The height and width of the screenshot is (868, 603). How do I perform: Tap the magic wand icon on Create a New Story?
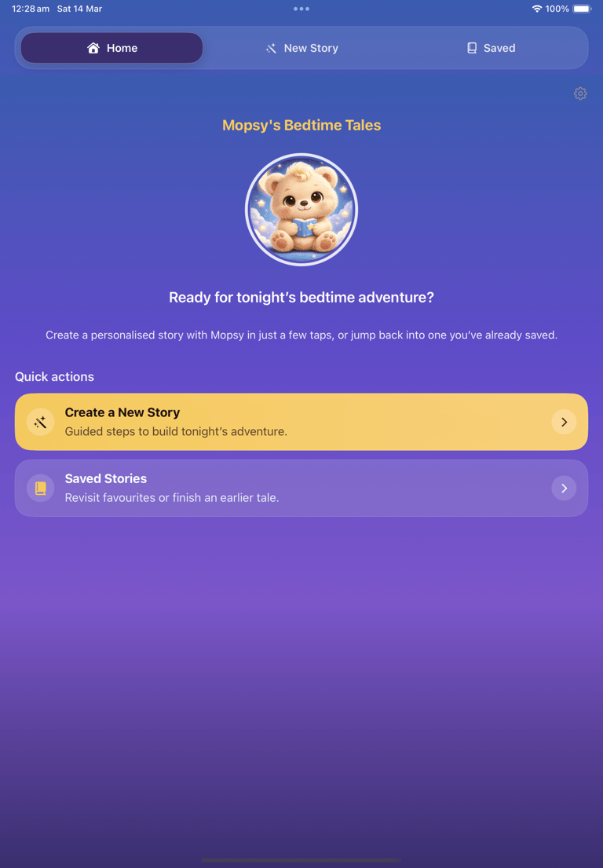[x=40, y=423]
